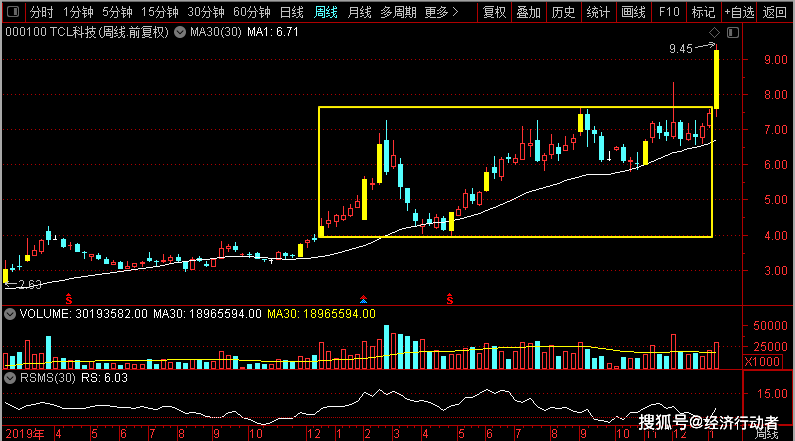Click the 50000 volume axis label
Viewport: 795px width, 441px height.
pyautogui.click(x=770, y=325)
